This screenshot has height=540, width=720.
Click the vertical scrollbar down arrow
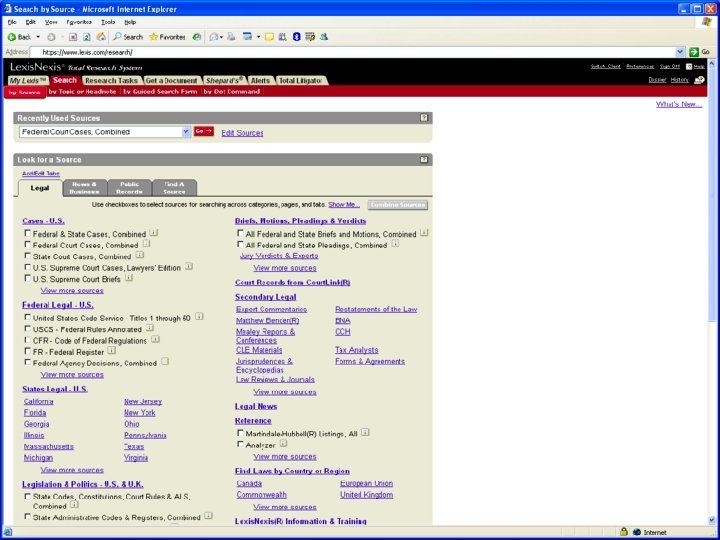point(712,520)
